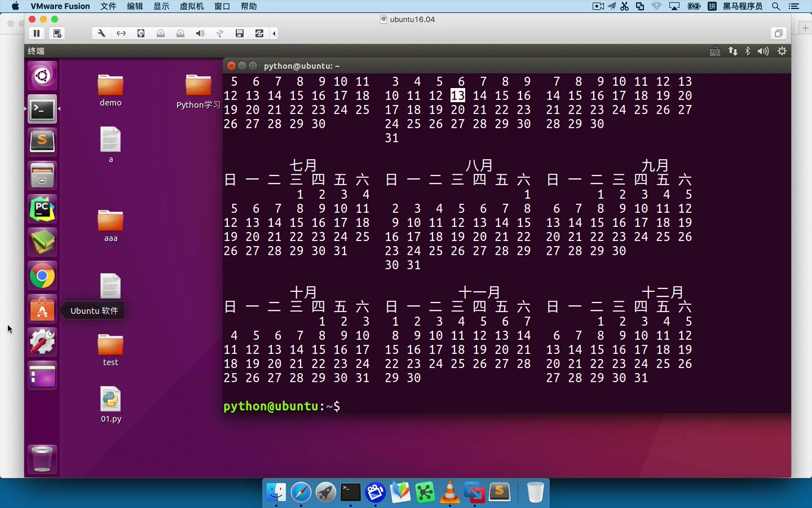This screenshot has height=508, width=812.
Task: Open Notification Center list icon
Action: 794,6
